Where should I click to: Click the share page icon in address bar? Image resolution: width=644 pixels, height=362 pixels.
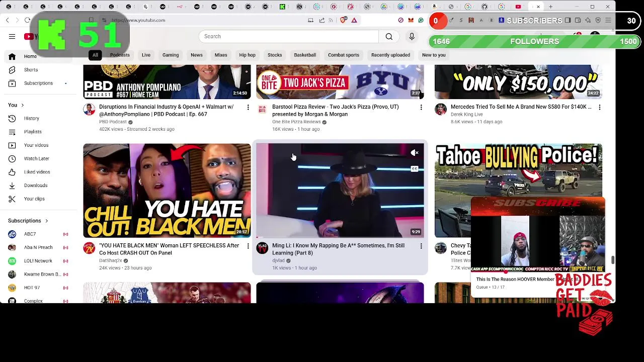(321, 20)
